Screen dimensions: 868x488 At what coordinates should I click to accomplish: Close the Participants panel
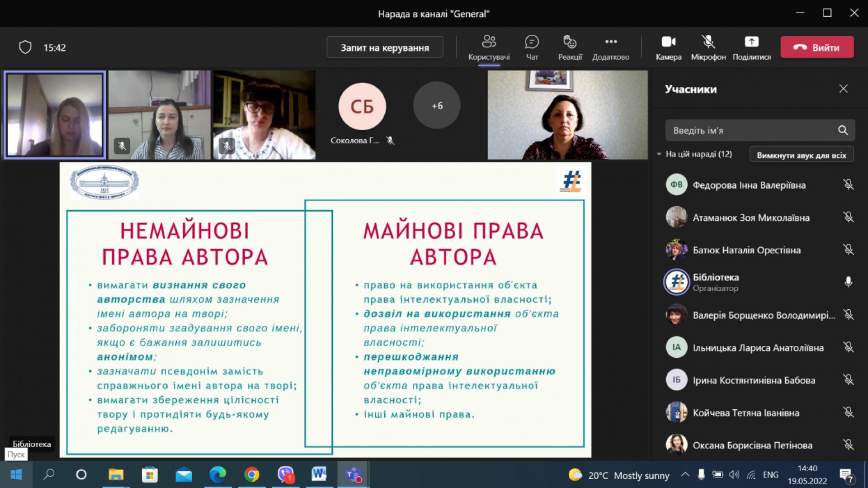click(843, 89)
